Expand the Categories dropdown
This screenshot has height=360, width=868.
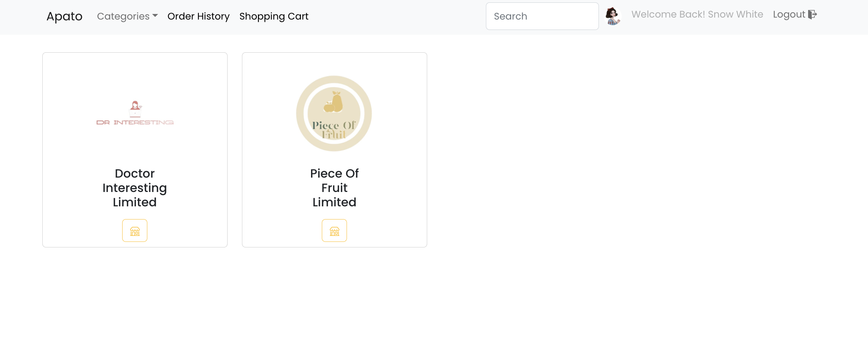point(127,16)
